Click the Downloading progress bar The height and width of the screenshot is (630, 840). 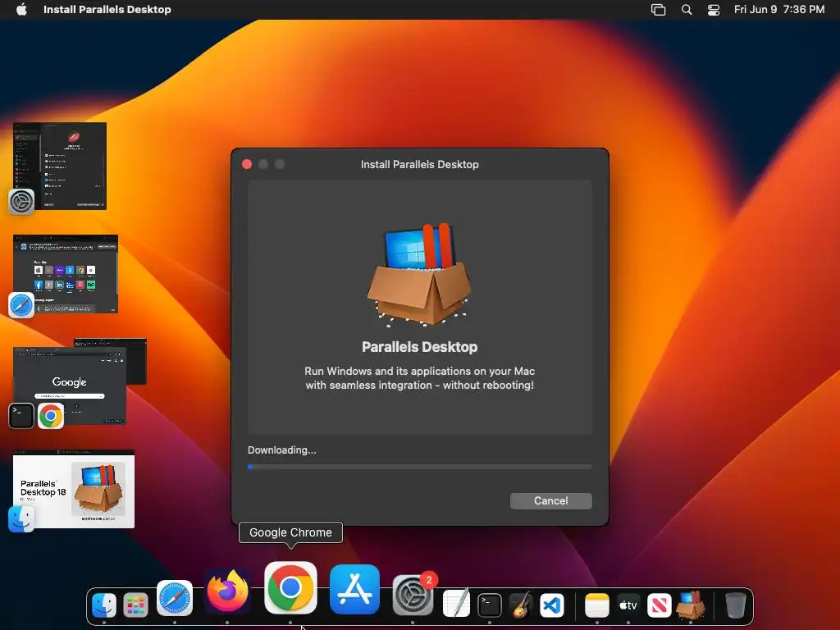click(x=419, y=467)
